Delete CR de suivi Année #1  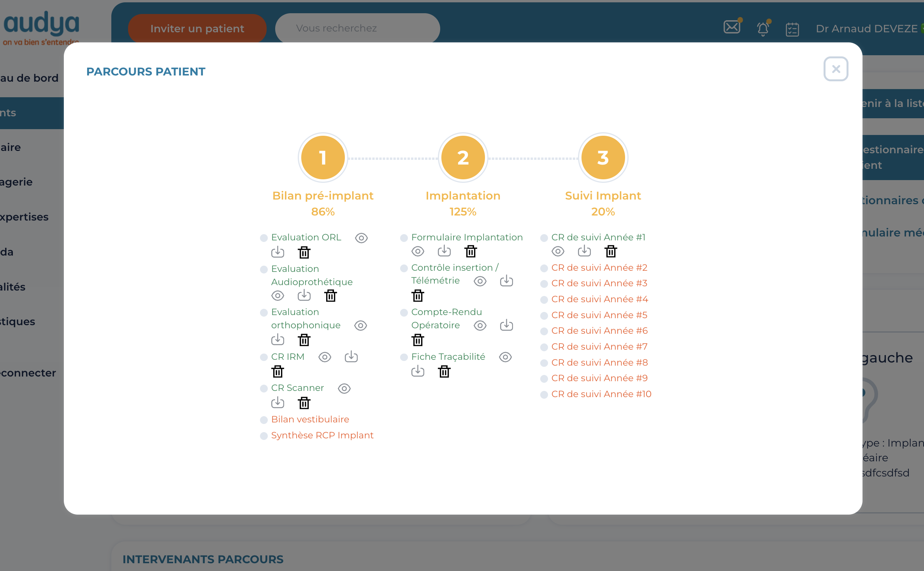coord(611,251)
